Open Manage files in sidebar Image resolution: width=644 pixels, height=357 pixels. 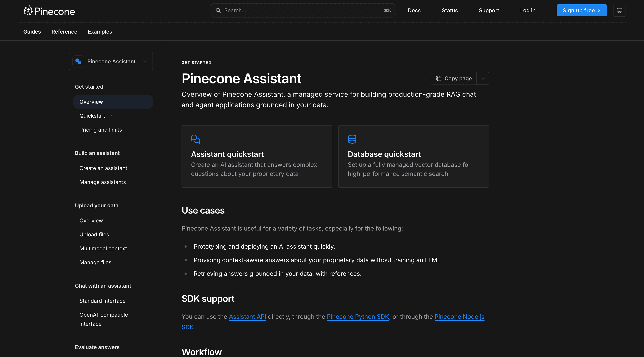tap(95, 263)
